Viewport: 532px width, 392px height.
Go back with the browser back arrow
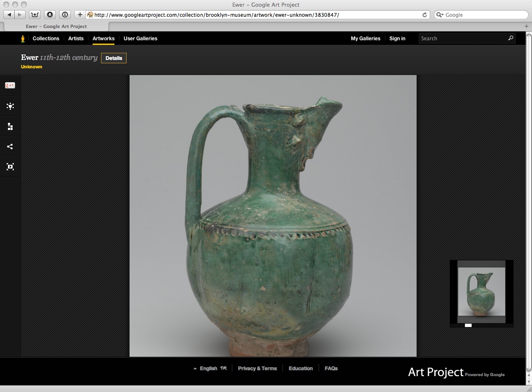click(9, 15)
